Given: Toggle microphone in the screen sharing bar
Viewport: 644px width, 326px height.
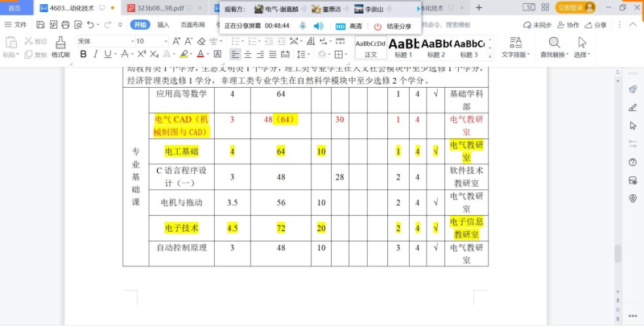Looking at the screenshot, I should [303, 26].
